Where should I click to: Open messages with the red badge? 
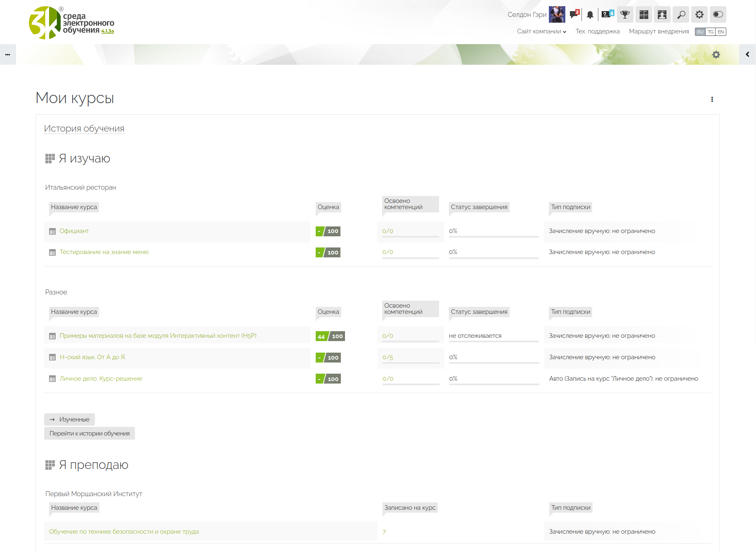pos(574,14)
